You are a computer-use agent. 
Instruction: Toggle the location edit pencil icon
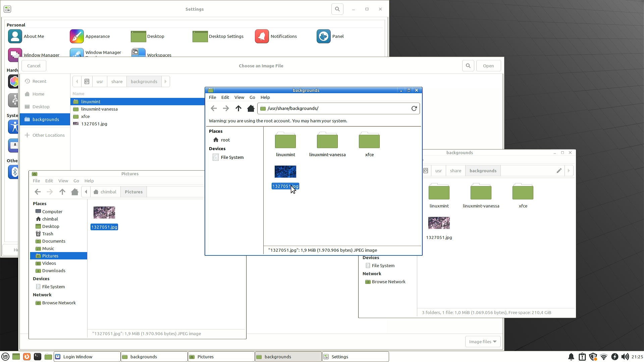(559, 171)
